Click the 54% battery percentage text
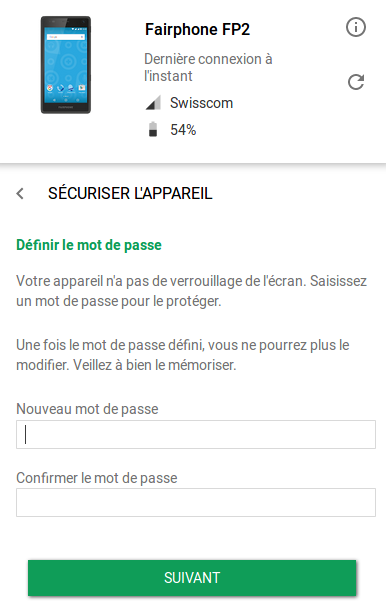The width and height of the screenshot is (386, 613). 183,130
